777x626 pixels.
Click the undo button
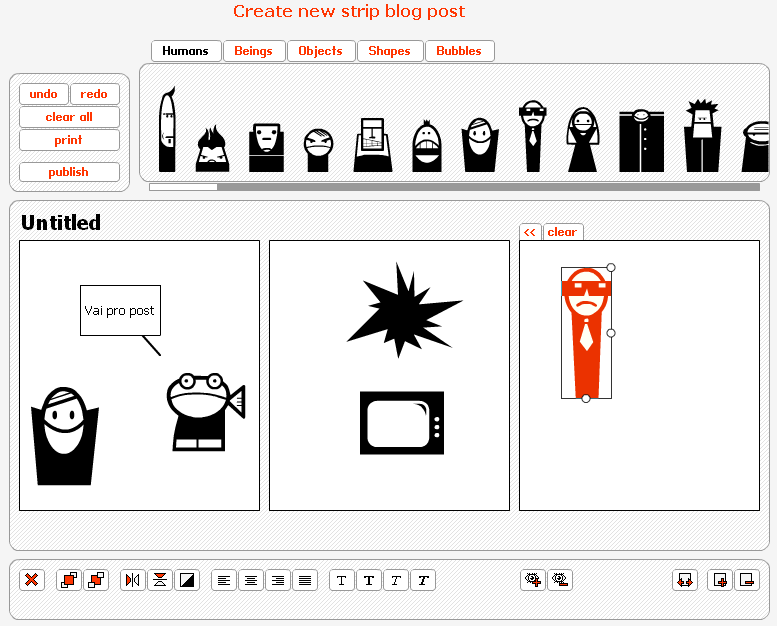pos(44,94)
